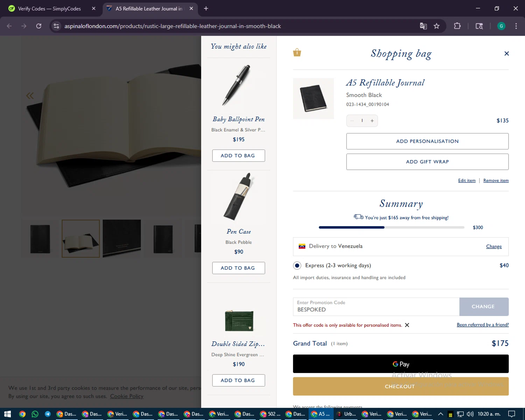525x420 pixels.
Task: Add Baby Ballpoint Pen to bag
Action: click(238, 156)
